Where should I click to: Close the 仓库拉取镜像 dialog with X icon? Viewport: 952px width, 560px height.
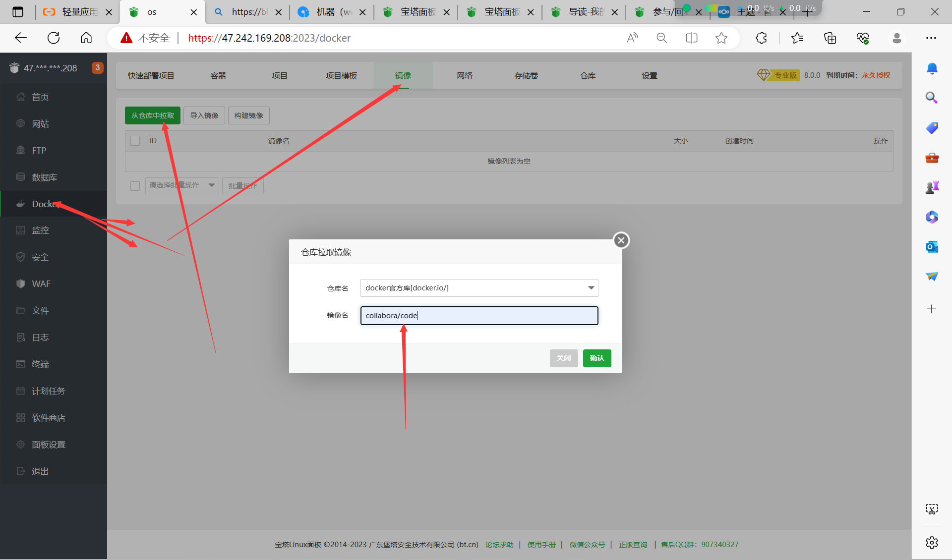[621, 240]
